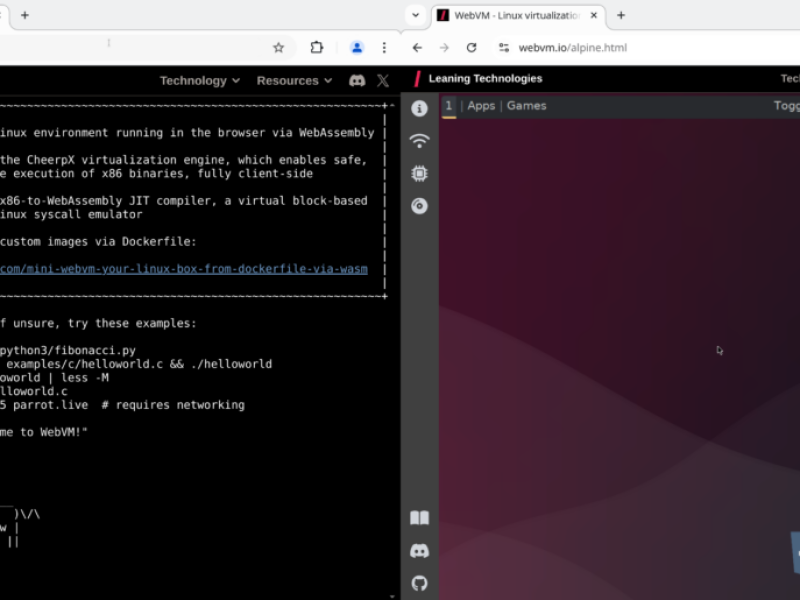Open the GitHub repository icon

pyautogui.click(x=419, y=583)
